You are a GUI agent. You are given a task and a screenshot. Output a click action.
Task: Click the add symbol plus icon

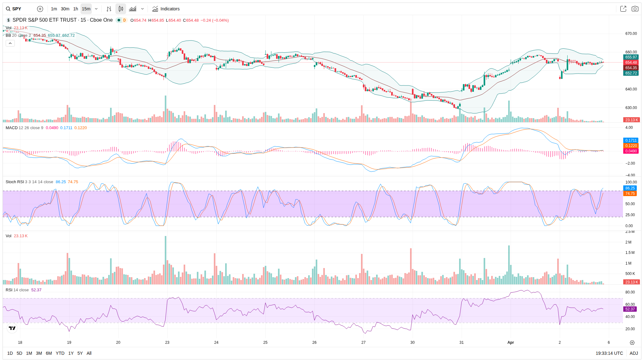[x=40, y=9]
